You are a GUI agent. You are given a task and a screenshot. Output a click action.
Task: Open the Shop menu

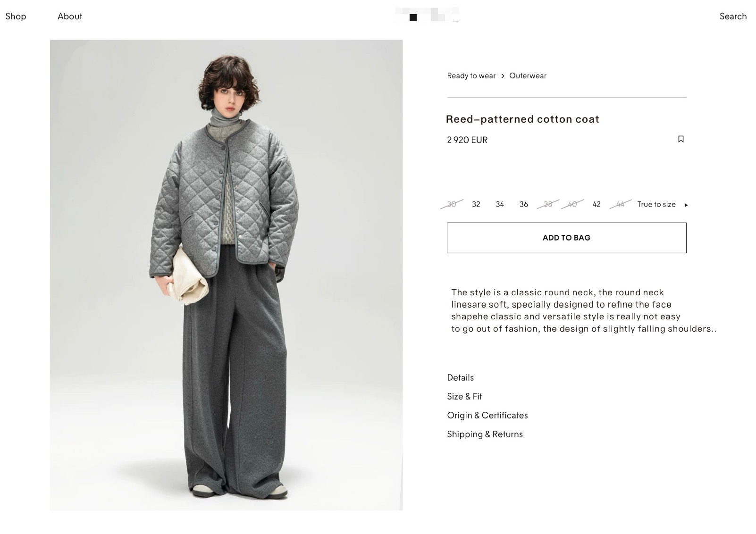click(x=16, y=17)
